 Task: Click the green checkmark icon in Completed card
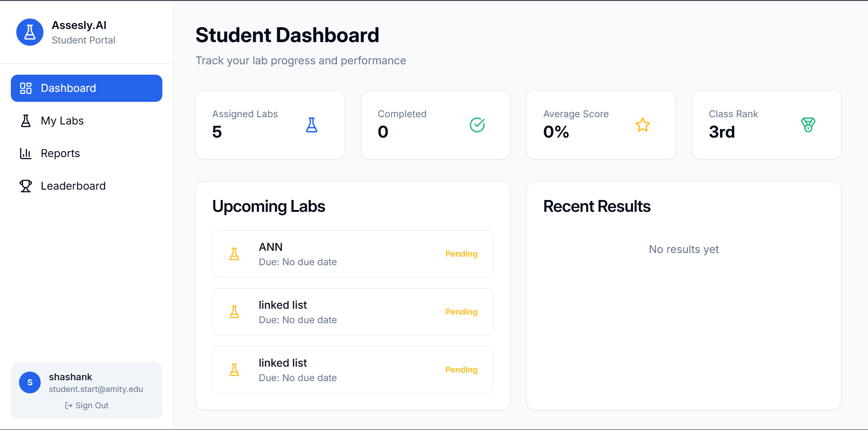click(477, 125)
